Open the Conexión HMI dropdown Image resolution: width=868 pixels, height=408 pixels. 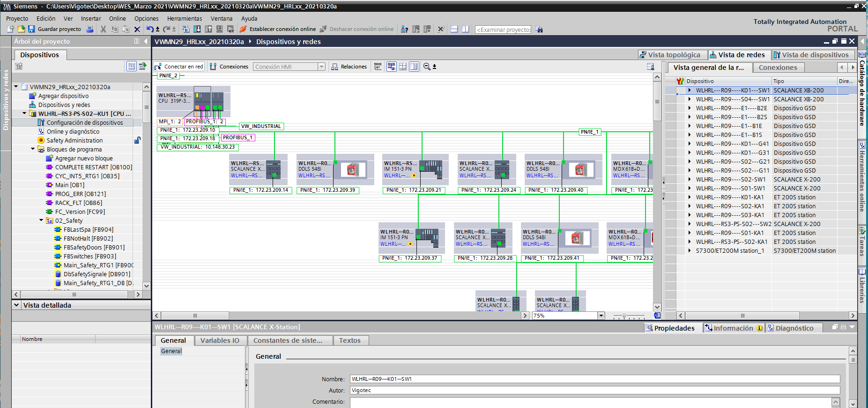coord(321,67)
